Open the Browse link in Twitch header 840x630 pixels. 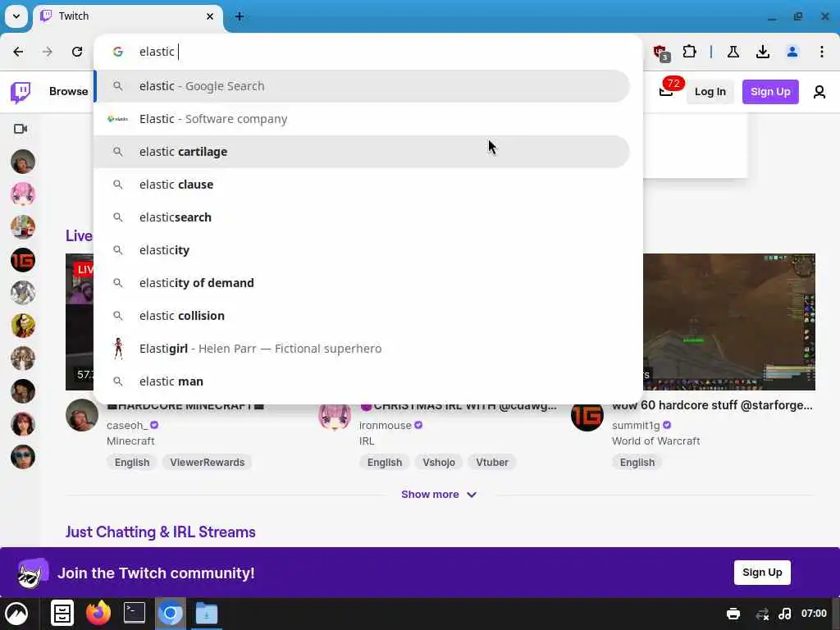[69, 92]
